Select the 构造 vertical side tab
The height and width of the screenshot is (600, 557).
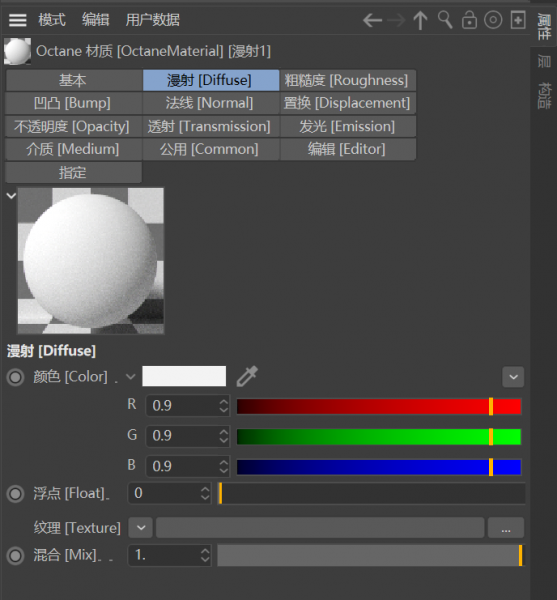point(544,95)
